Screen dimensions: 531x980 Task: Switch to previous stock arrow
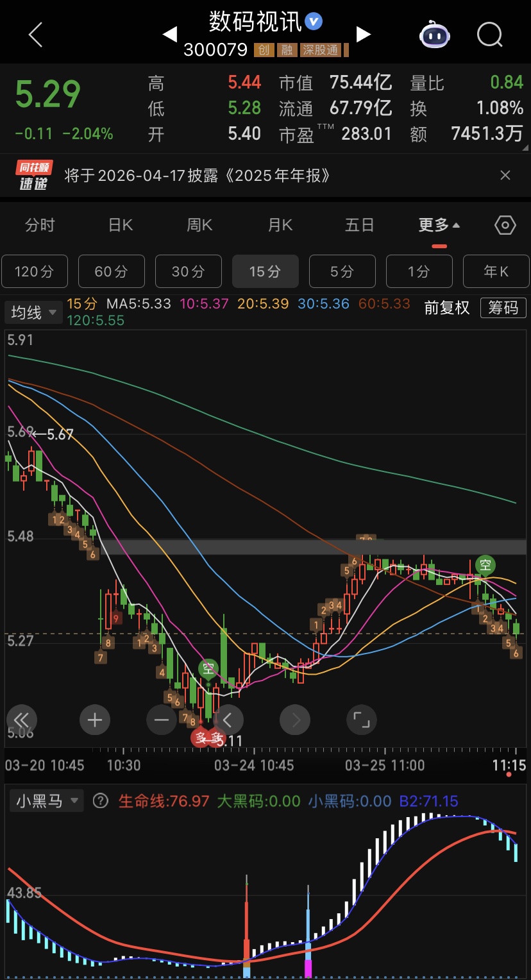pos(170,35)
